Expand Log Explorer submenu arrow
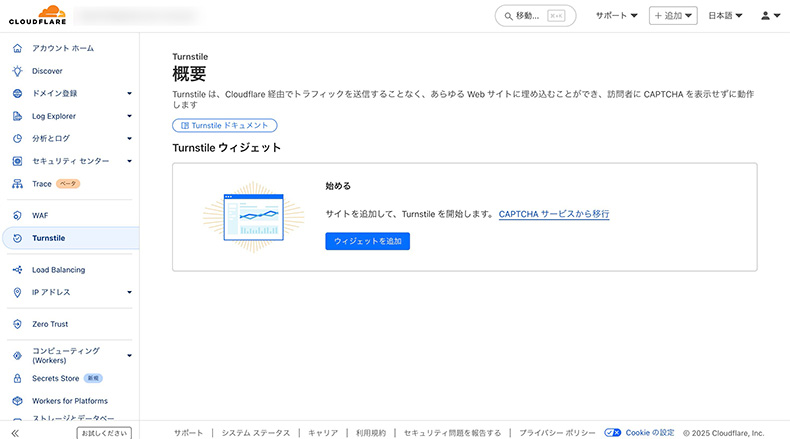 tap(129, 116)
